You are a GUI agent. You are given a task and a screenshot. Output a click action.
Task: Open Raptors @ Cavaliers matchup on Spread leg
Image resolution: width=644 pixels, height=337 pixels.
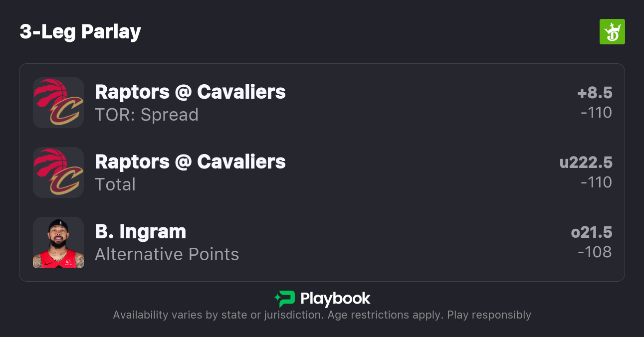pyautogui.click(x=190, y=92)
